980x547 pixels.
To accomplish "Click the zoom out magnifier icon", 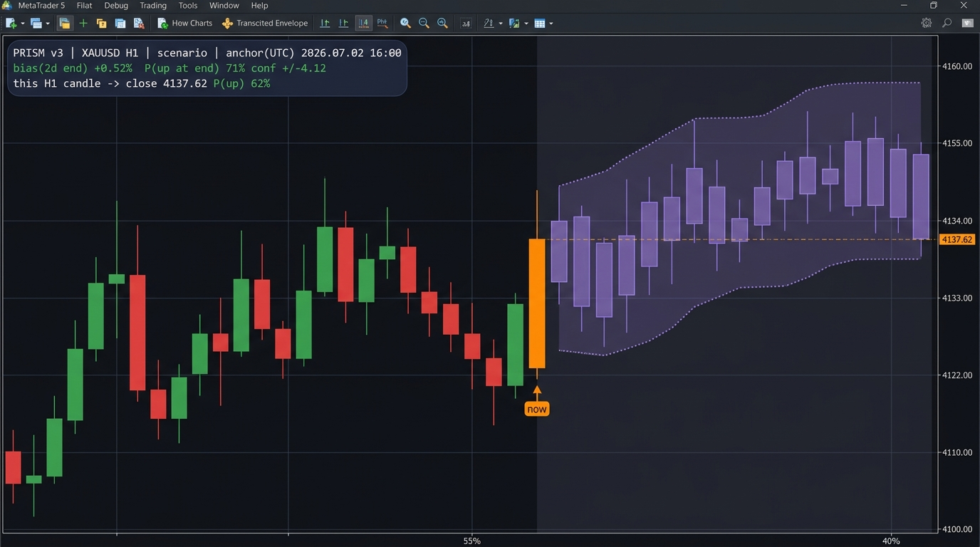I will (x=424, y=24).
